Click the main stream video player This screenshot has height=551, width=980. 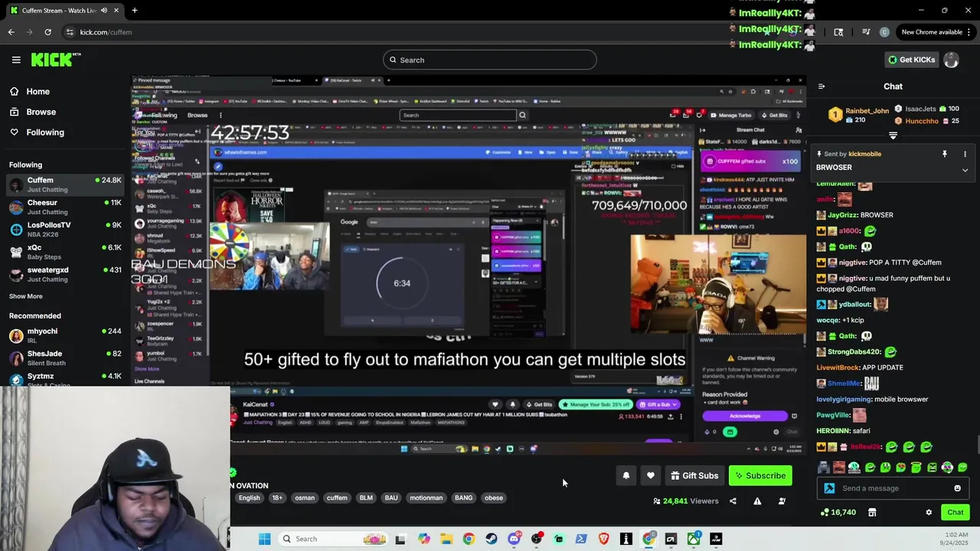[x=469, y=266]
